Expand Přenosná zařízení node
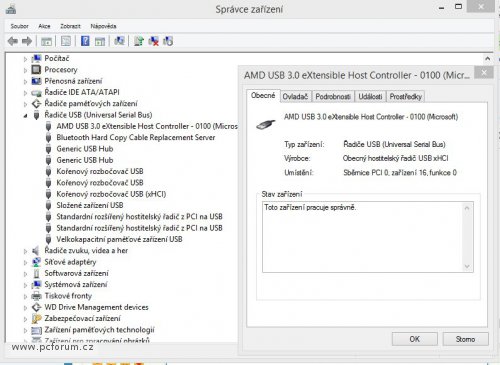 25,82
